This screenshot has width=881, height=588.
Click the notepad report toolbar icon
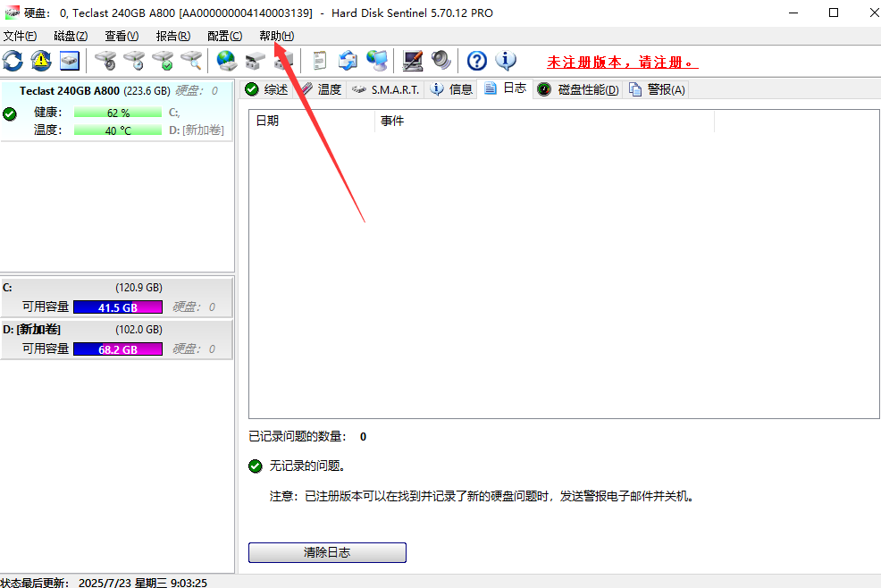click(319, 61)
